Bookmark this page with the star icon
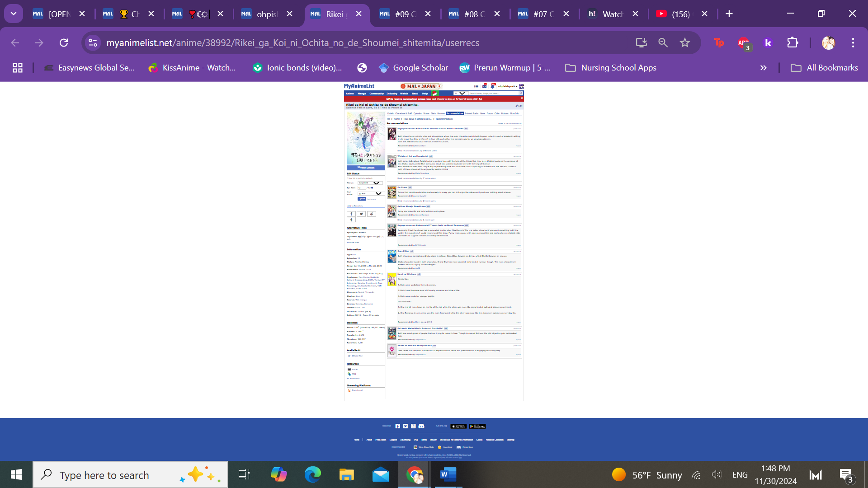Screen dimensions: 868x488 [x=685, y=42]
